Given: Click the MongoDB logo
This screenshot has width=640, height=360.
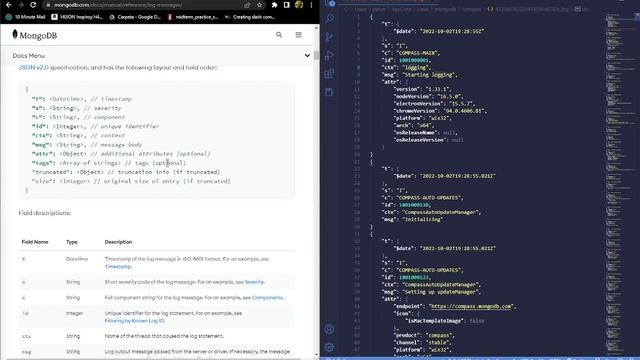Looking at the screenshot, I should pyautogui.click(x=35, y=35).
